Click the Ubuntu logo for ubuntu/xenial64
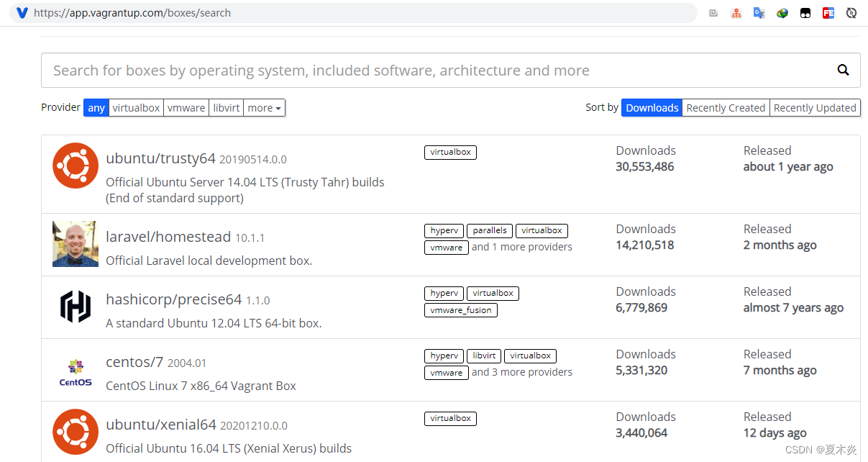The width and height of the screenshot is (868, 462). (76, 432)
